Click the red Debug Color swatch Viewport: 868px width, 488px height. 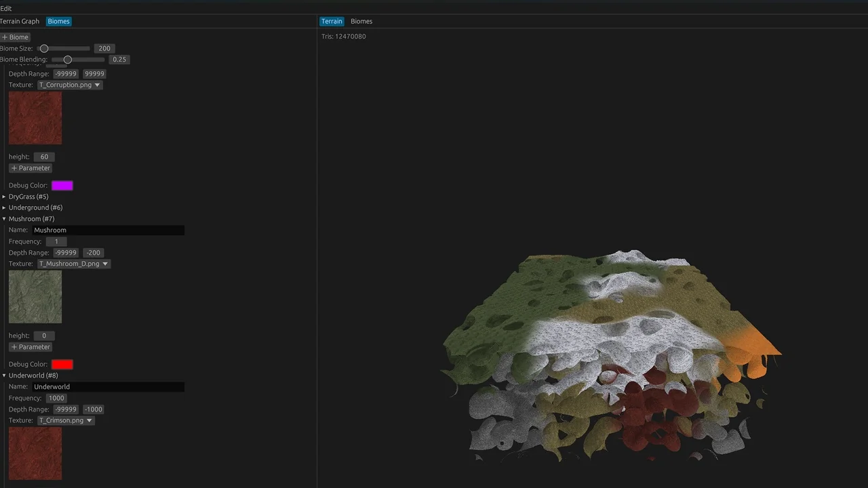pyautogui.click(x=62, y=365)
